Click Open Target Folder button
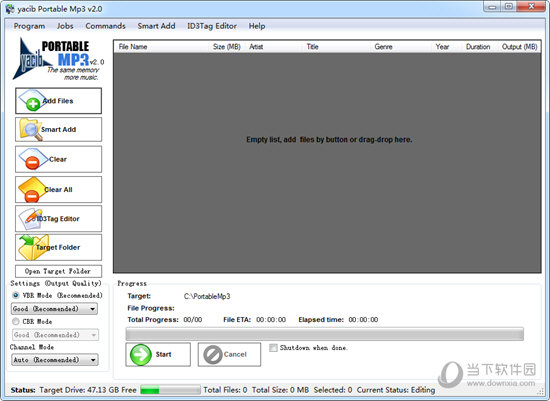 59,271
